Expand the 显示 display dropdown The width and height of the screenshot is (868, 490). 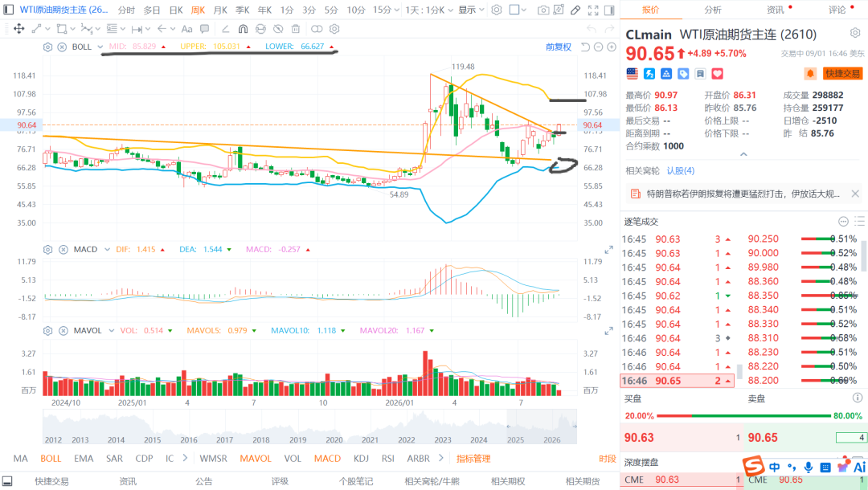[471, 10]
